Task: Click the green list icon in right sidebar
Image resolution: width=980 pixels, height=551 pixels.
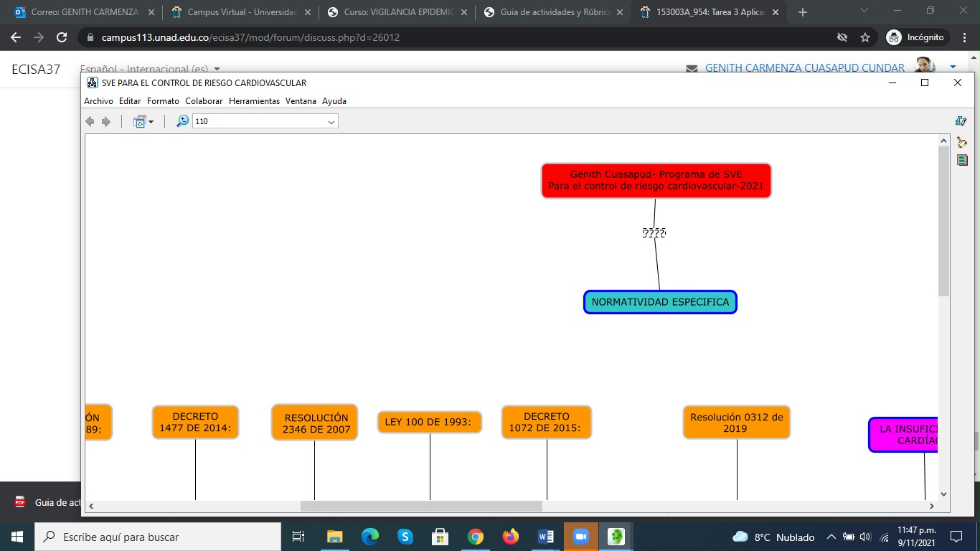Action: [x=962, y=160]
